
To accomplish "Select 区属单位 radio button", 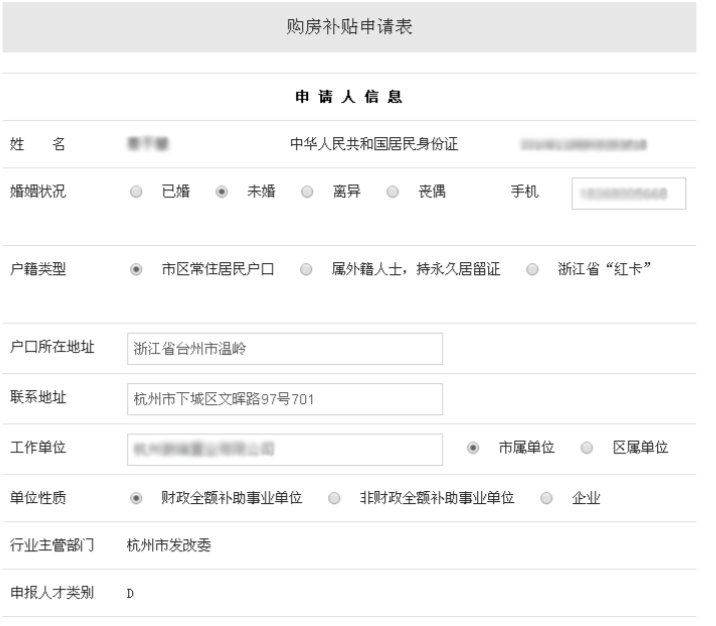I will coord(587,447).
